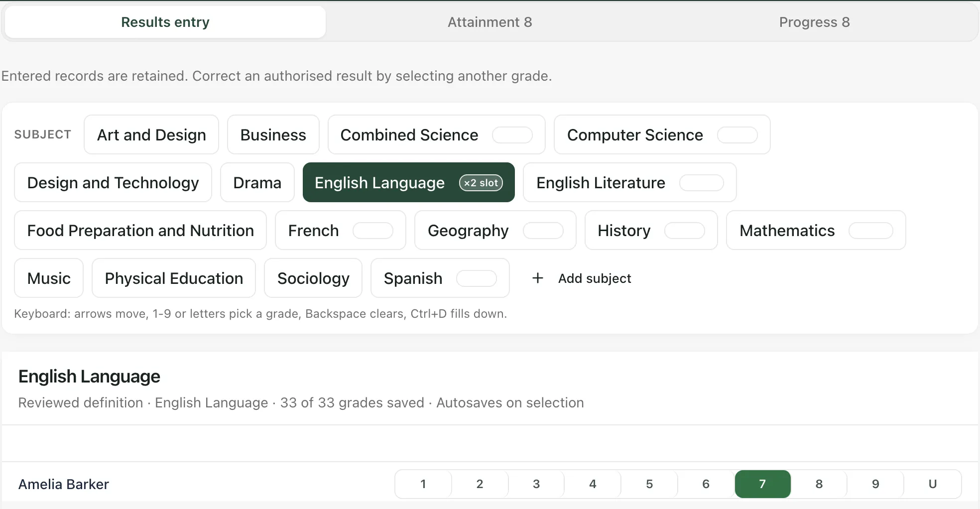
Task: Set Amelia Barker's grade to 9
Action: 875,484
